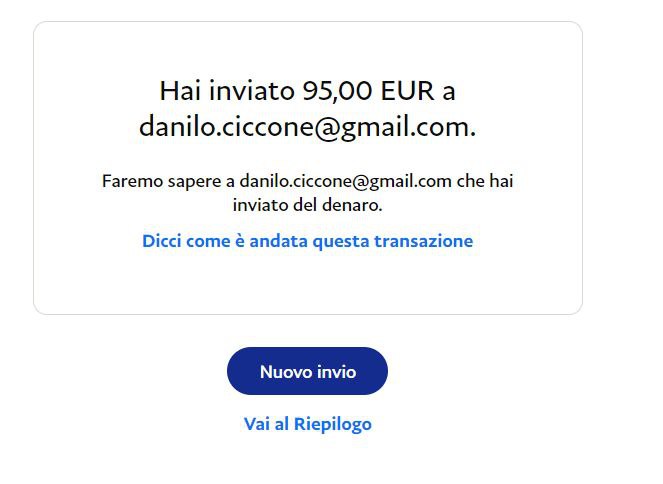The height and width of the screenshot is (484, 663).
Task: Click the "inviato del denaro." text line
Action: pos(307,205)
